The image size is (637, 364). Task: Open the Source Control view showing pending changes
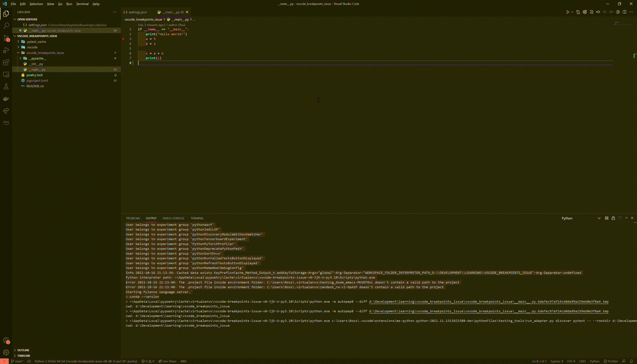[x=6, y=38]
